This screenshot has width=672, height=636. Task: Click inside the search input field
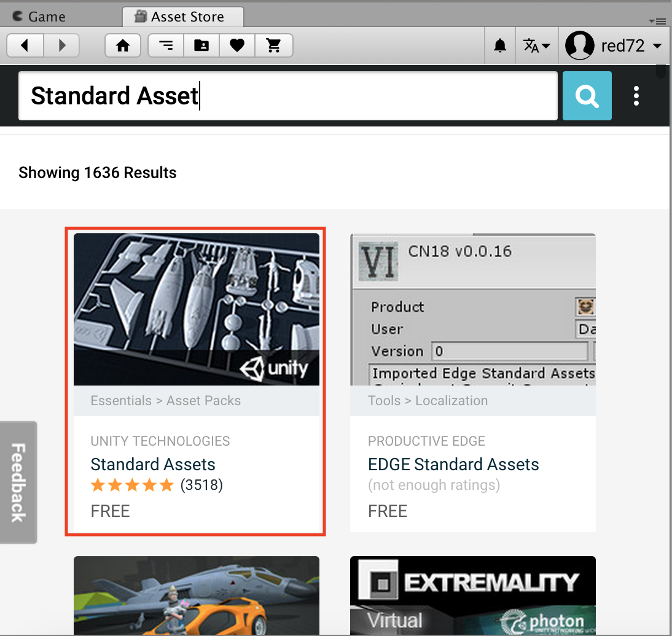(287, 96)
